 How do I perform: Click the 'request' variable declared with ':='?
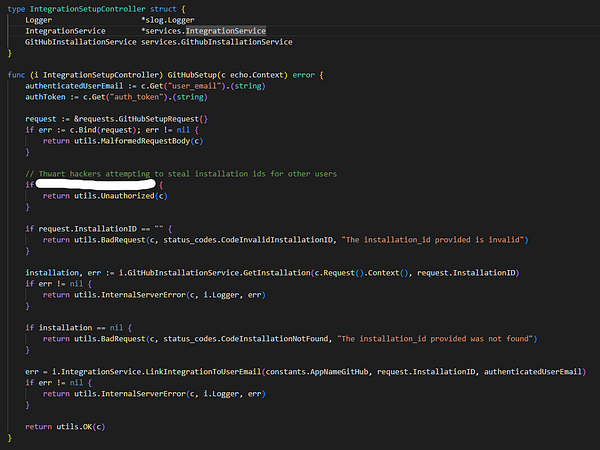coord(41,119)
